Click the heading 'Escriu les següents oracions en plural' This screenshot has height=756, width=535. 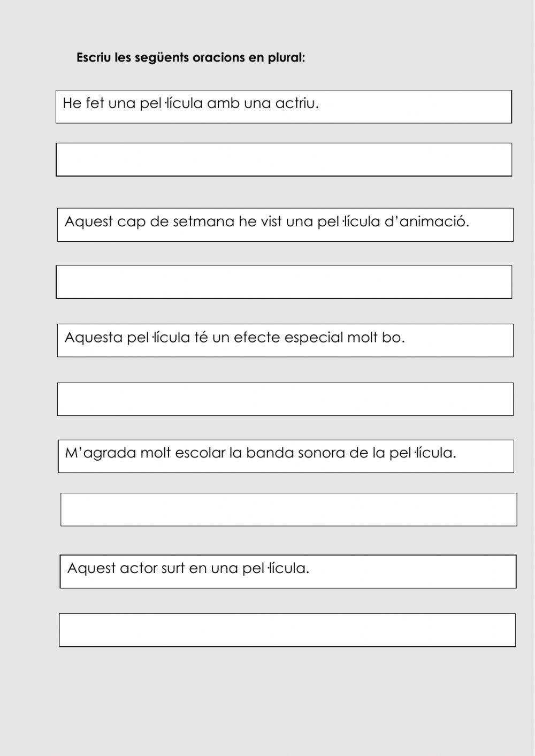190,58
